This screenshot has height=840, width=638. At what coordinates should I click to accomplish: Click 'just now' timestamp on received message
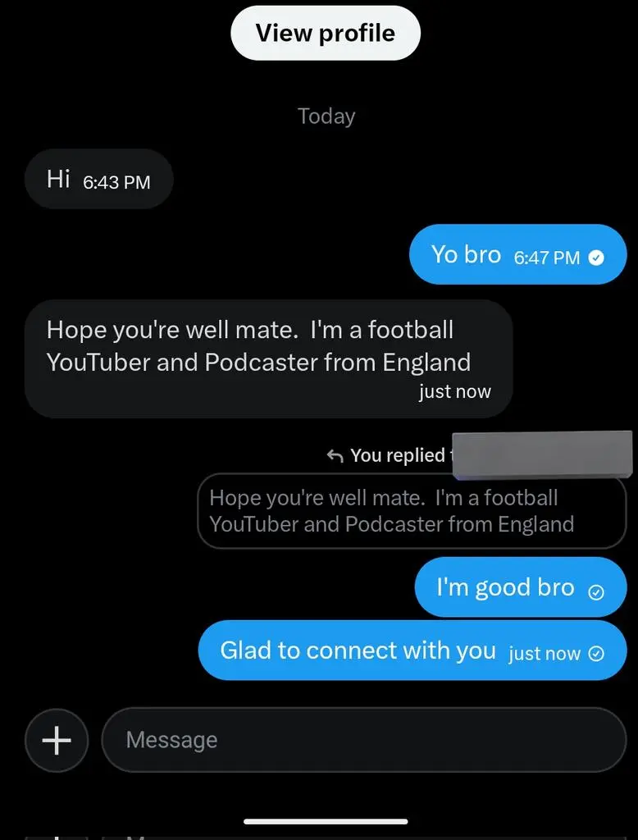(455, 391)
